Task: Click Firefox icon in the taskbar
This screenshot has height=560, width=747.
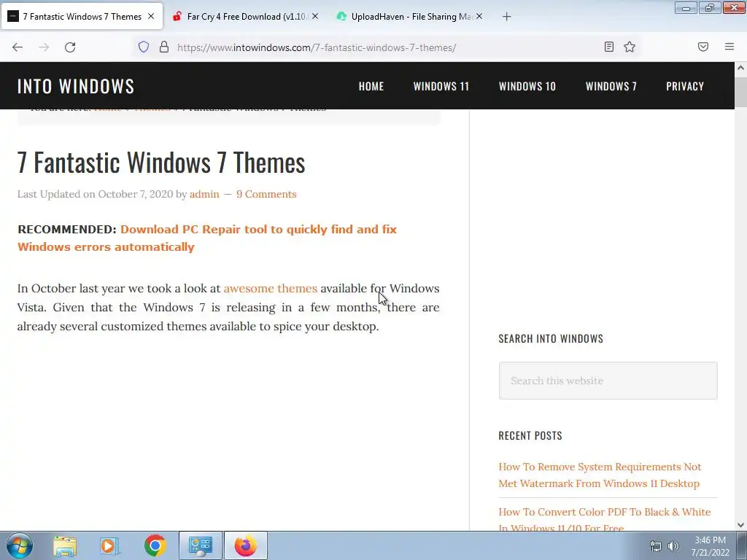Action: coord(246,545)
